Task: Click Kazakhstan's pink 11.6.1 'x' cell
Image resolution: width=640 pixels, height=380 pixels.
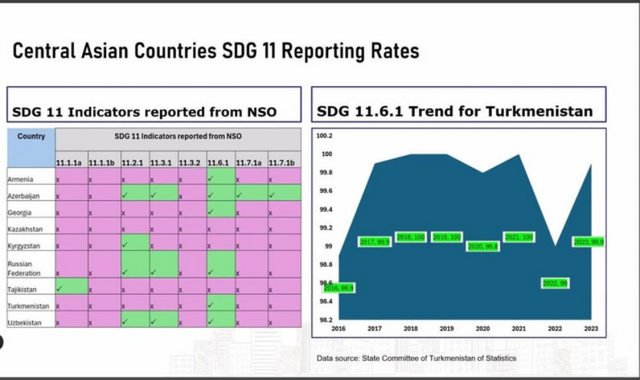Action: click(221, 226)
